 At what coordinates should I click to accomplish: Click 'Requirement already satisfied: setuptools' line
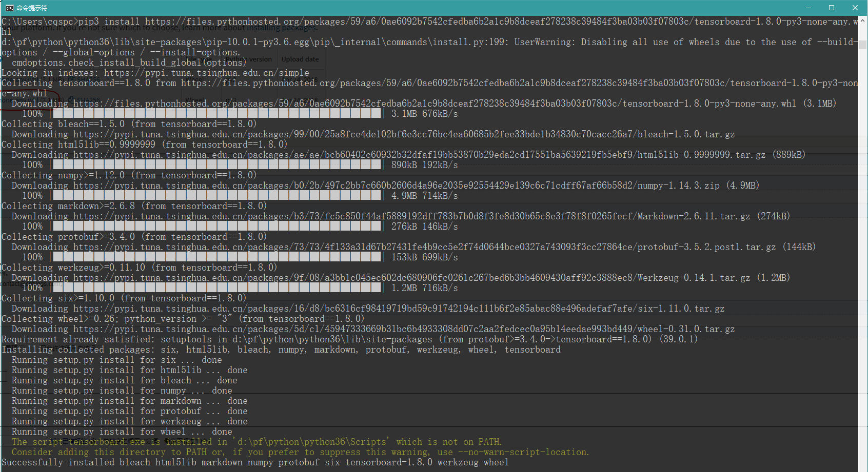point(350,339)
